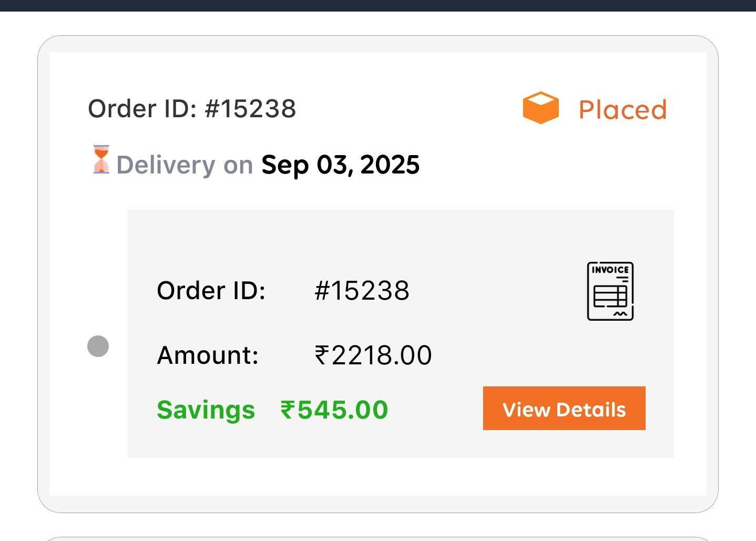The image size is (756, 541).
Task: Click the orange box Placed icon
Action: click(540, 108)
